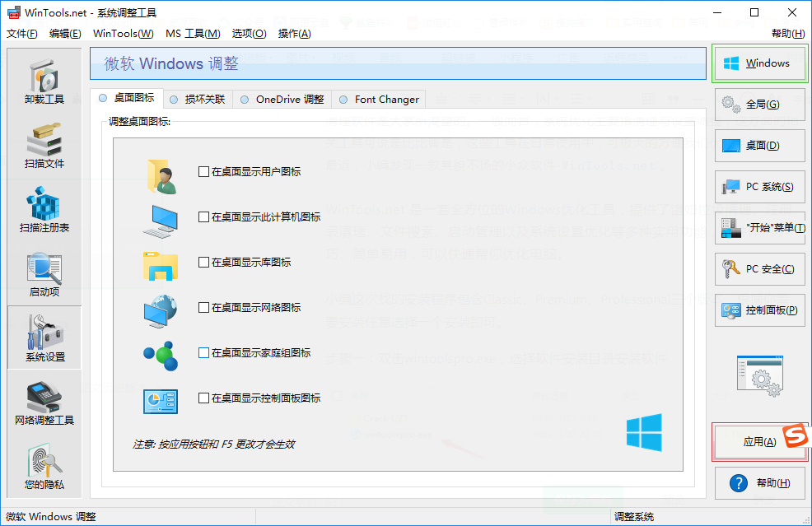This screenshot has width=812, height=526.
Task: Click the control panel icon image
Action: point(161,401)
